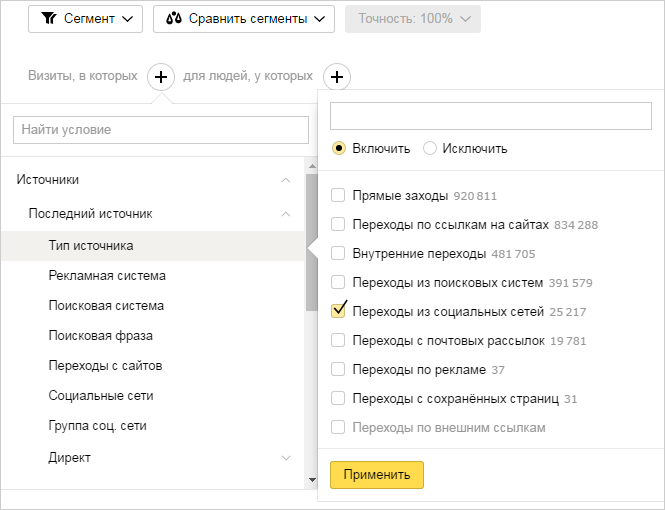This screenshot has width=665, height=510.
Task: Open the Точность: 100% dropdown
Action: tap(412, 19)
